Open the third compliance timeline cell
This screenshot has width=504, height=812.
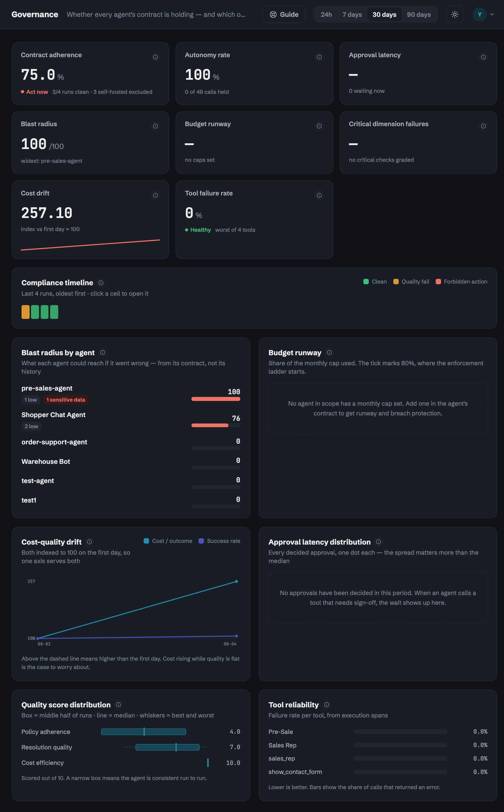44,312
